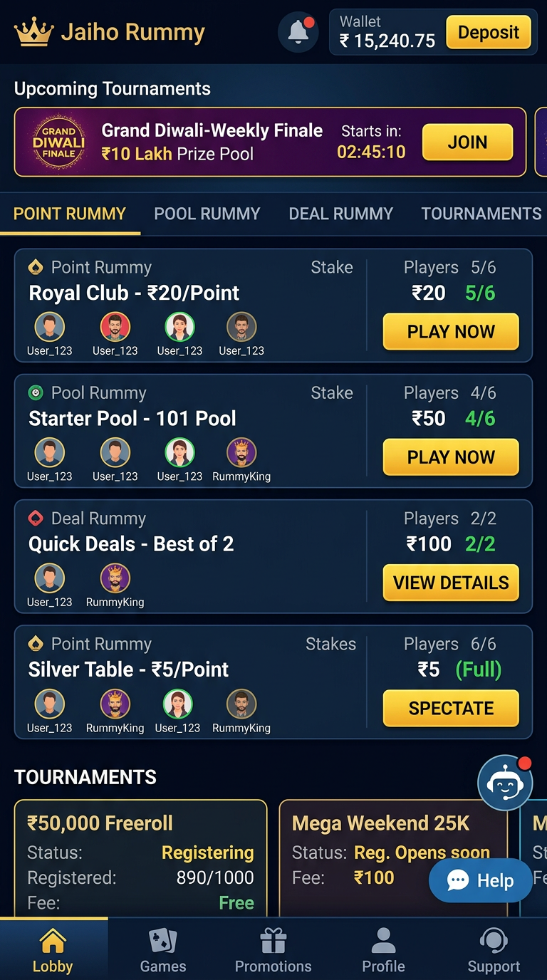Spectate the full Silver Table
The height and width of the screenshot is (980, 547).
pyautogui.click(x=450, y=708)
